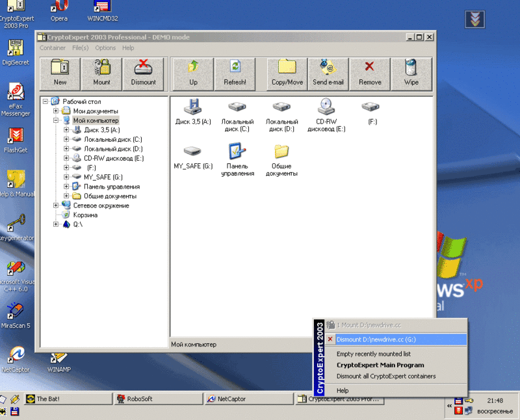Click the WINCMD32 desktop icon
Image resolution: width=520 pixels, height=420 pixels.
103,10
